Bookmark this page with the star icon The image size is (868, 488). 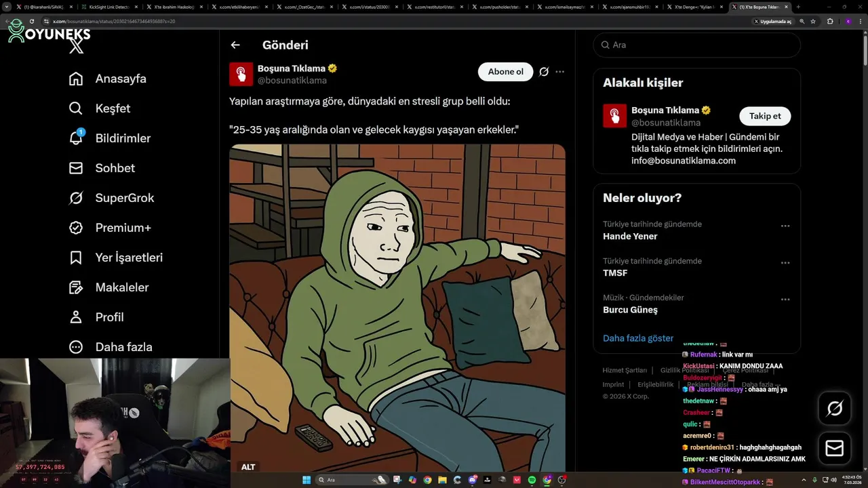click(813, 21)
